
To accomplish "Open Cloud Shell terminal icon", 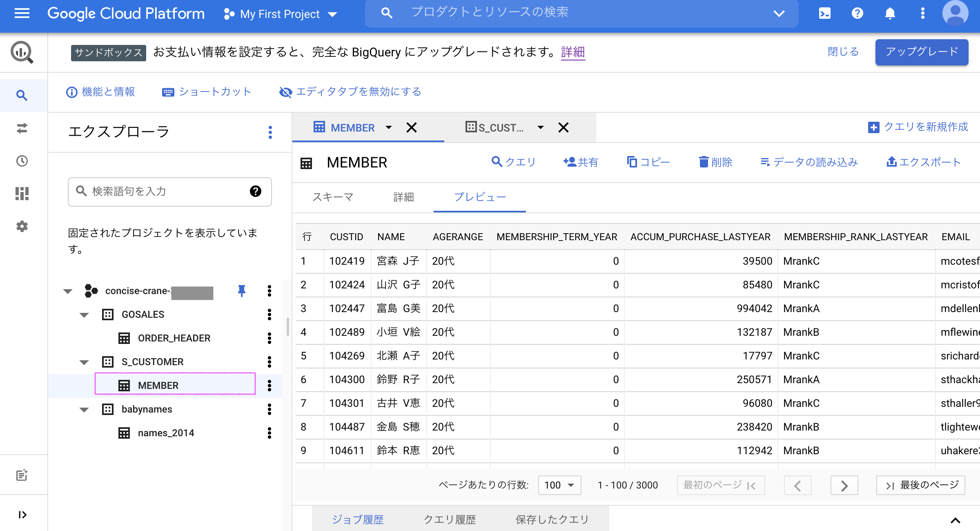I will pyautogui.click(x=824, y=13).
